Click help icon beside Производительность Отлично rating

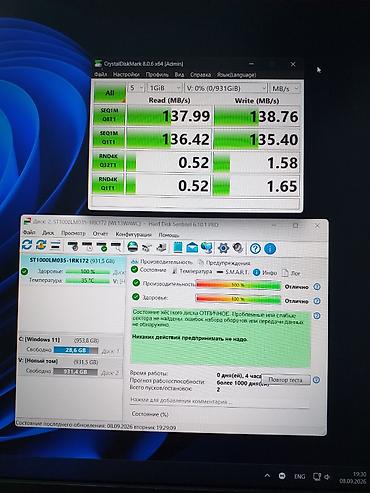pos(317,287)
